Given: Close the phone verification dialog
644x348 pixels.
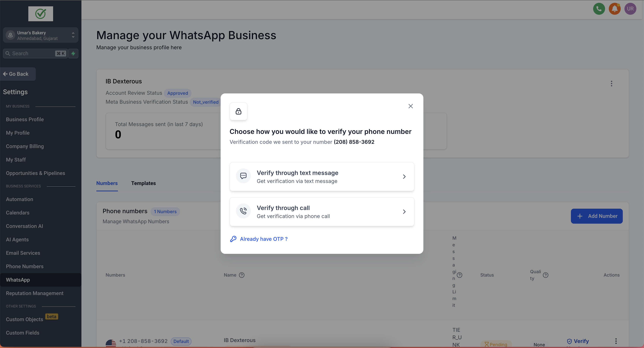Looking at the screenshot, I should click(411, 106).
